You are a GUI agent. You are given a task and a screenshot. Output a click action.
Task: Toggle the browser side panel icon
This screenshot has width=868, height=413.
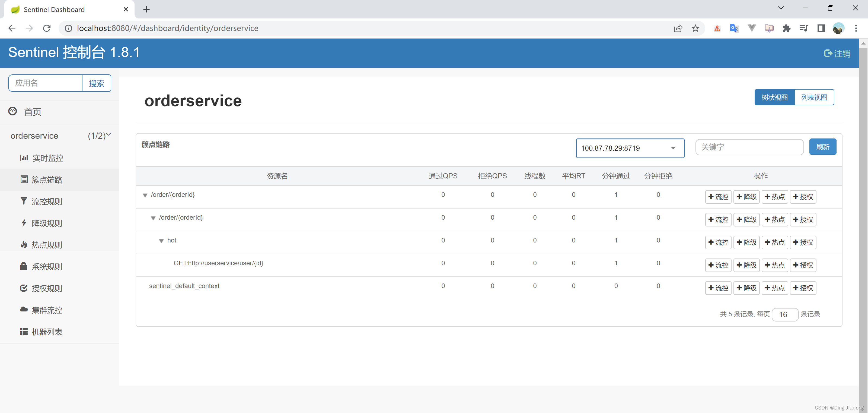tap(821, 28)
